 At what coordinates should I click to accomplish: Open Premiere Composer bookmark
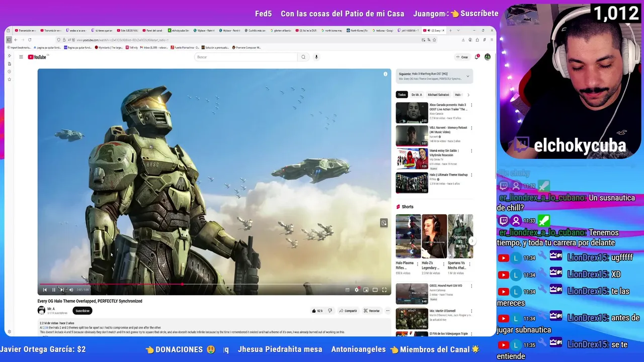click(x=247, y=47)
